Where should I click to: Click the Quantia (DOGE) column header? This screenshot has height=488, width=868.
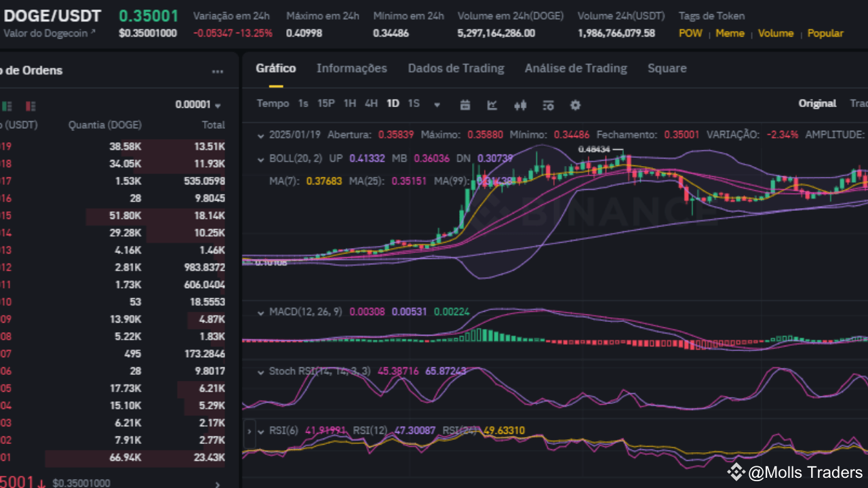(105, 125)
